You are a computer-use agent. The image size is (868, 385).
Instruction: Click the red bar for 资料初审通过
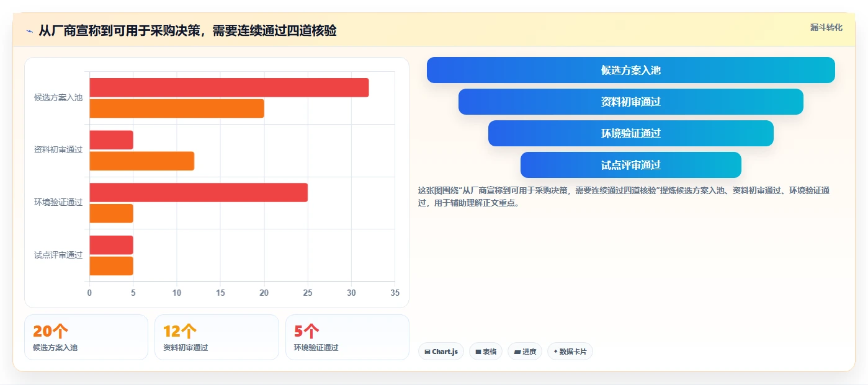pos(111,140)
